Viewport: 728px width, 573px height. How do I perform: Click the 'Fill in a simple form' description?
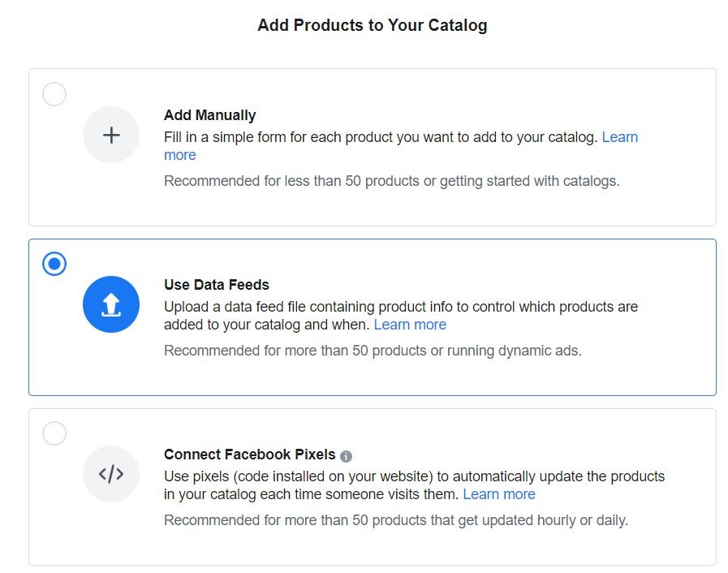pyautogui.click(x=381, y=137)
